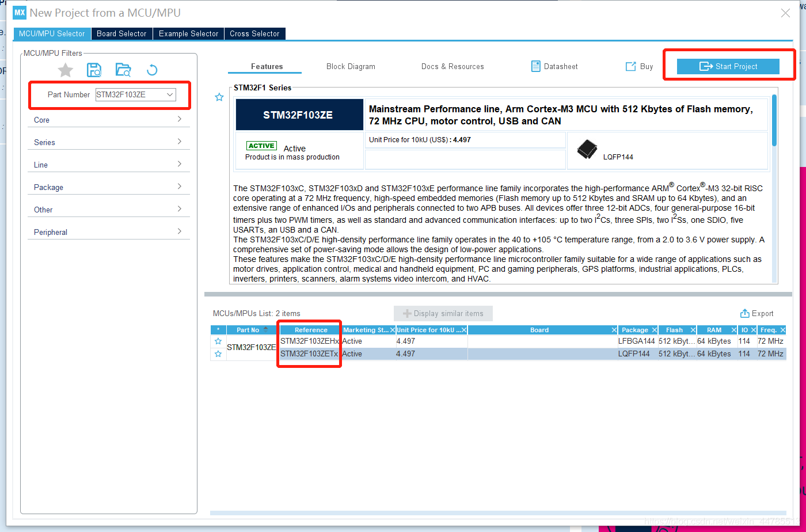Remove the Board column via its X
The width and height of the screenshot is (806, 532).
click(x=614, y=330)
